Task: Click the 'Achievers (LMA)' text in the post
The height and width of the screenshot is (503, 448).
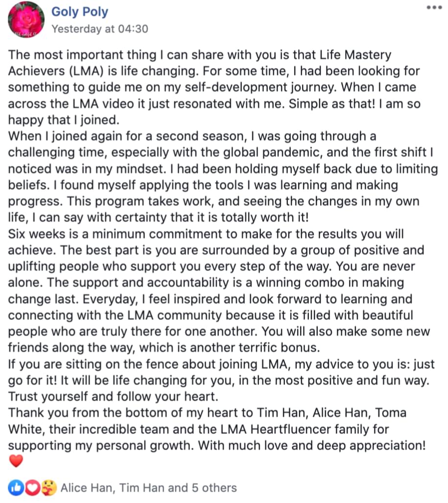Action: click(x=56, y=71)
